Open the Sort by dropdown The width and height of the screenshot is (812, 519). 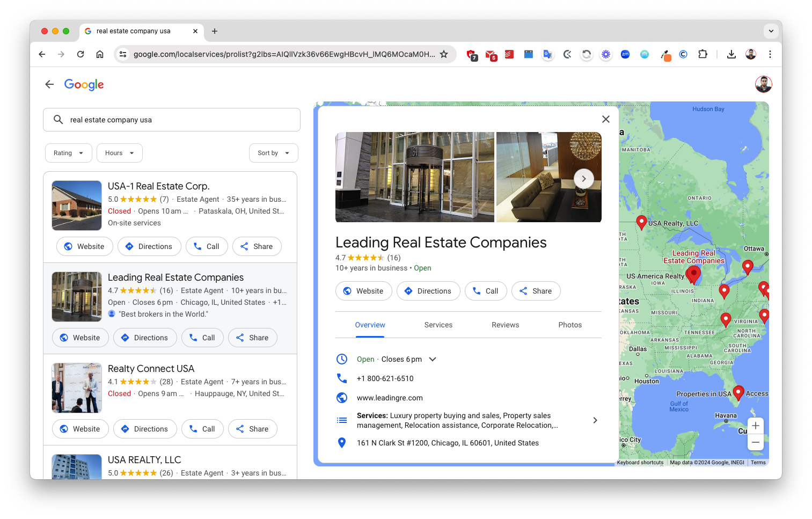pyautogui.click(x=273, y=153)
